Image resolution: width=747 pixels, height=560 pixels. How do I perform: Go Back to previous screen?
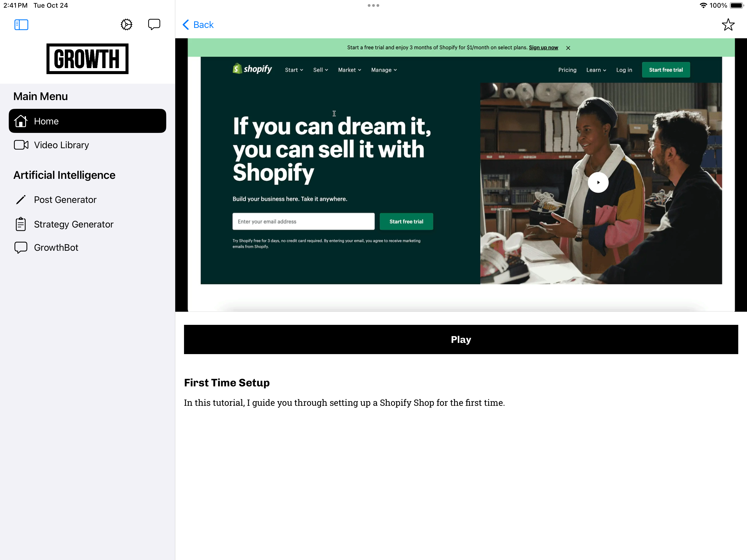[x=198, y=25]
